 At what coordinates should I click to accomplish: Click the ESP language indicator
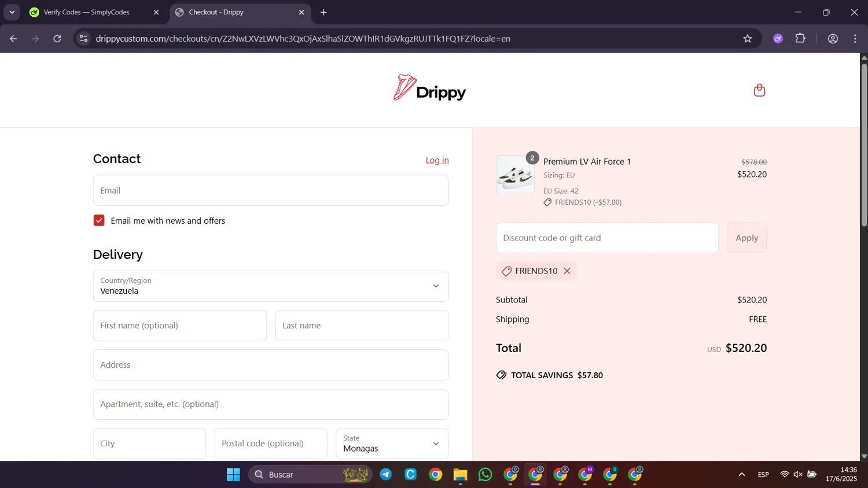[763, 475]
